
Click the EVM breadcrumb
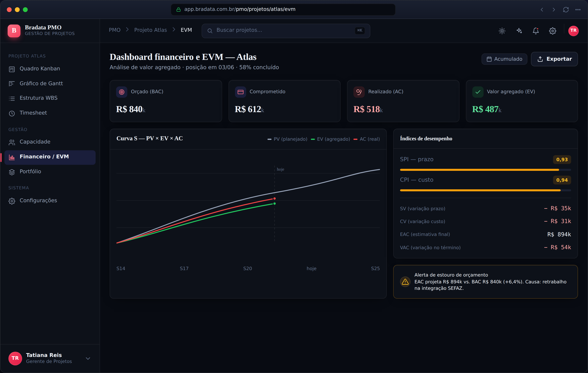186,30
